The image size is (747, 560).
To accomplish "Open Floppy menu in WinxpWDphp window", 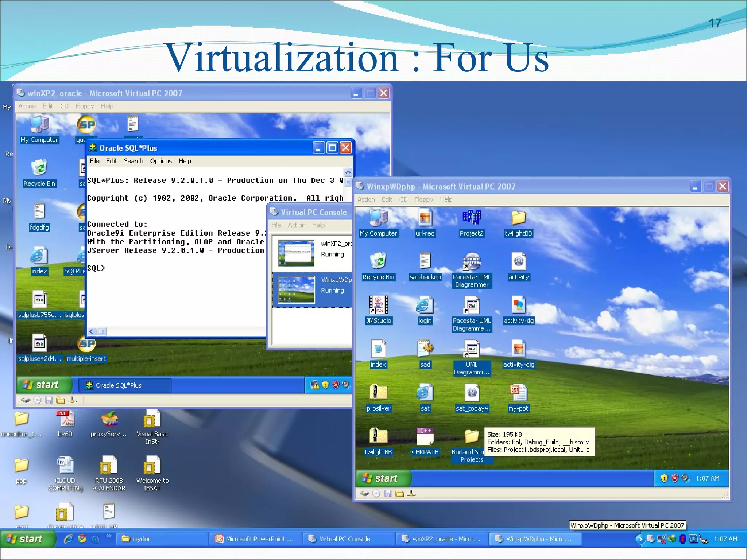I will coord(423,199).
